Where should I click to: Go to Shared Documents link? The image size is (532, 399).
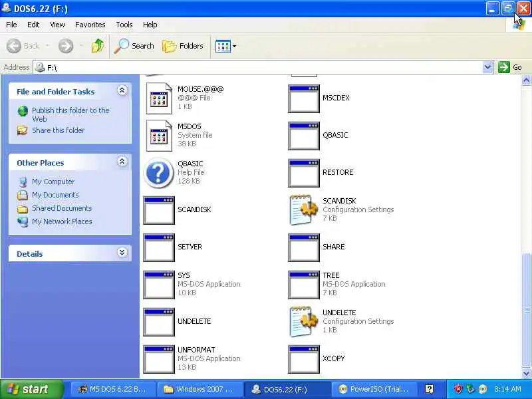(62, 208)
